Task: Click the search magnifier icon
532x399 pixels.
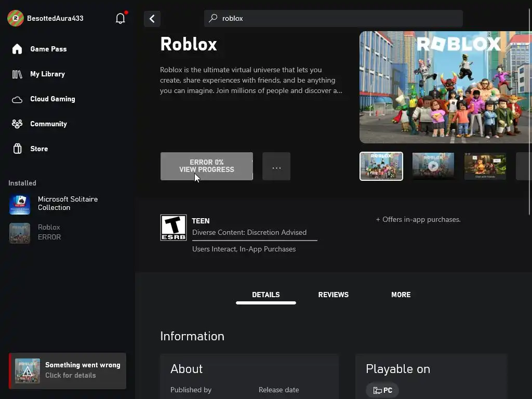Action: point(213,18)
